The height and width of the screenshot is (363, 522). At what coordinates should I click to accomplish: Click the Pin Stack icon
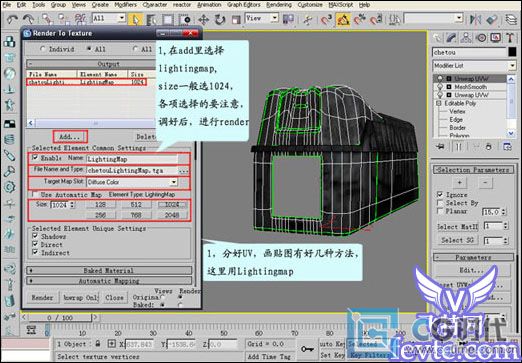[x=440, y=146]
